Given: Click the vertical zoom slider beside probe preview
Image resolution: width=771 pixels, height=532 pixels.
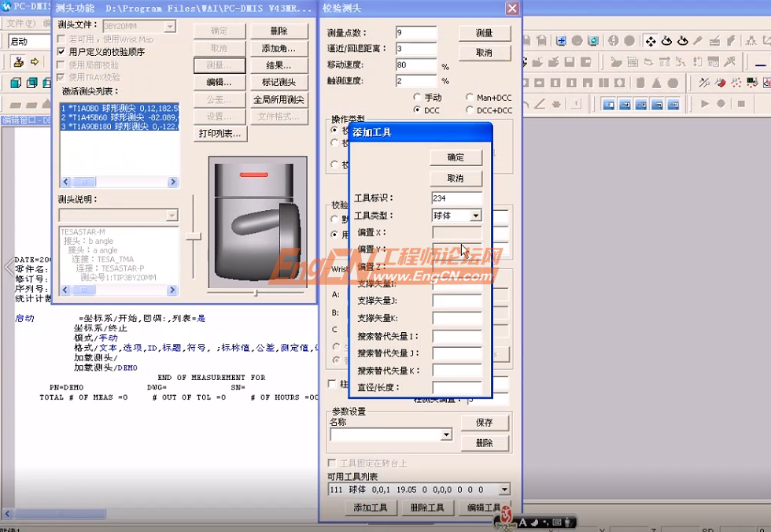Looking at the screenshot, I should point(194,237).
